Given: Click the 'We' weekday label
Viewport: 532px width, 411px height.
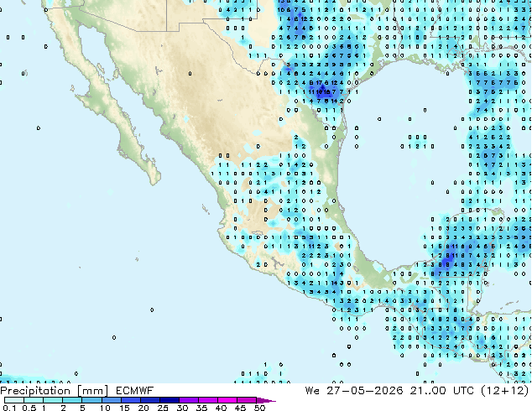Looking at the screenshot, I should [312, 391].
